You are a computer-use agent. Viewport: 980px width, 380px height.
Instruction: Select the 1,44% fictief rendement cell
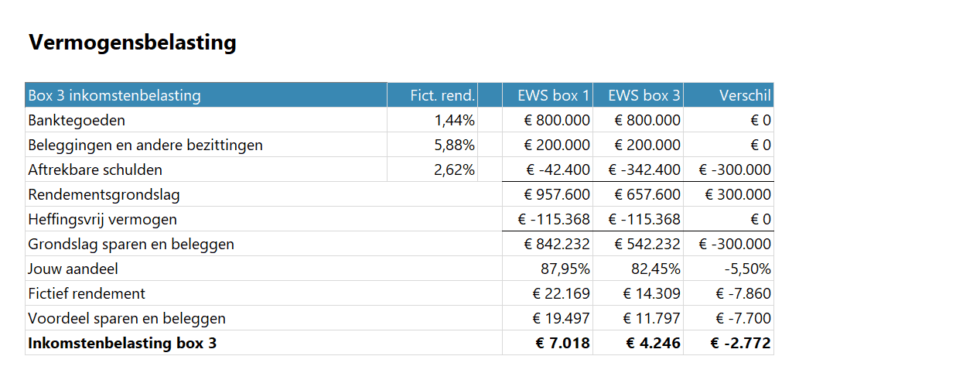coord(454,121)
